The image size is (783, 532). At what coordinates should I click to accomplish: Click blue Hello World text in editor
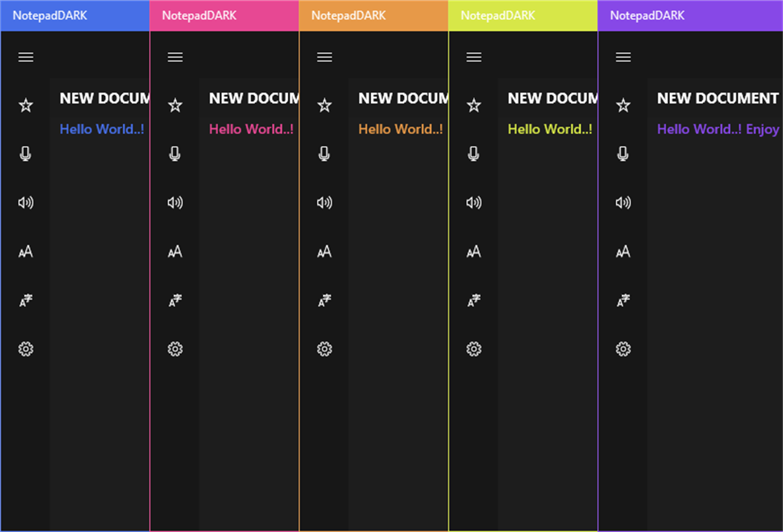[x=102, y=129]
